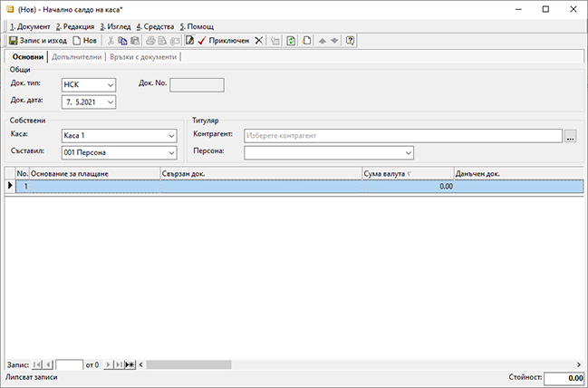The height and width of the screenshot is (388, 588).
Task: Click the blank page icon after refresh
Action: pyautogui.click(x=307, y=41)
